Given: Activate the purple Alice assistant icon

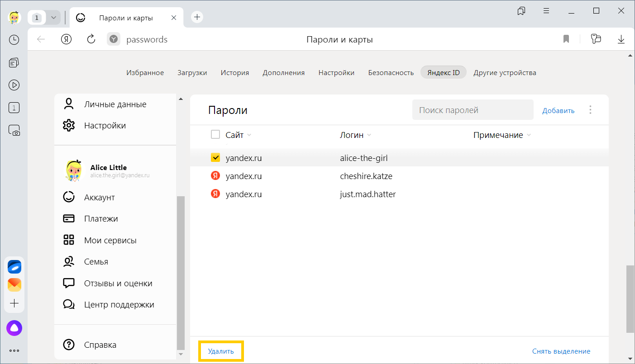Looking at the screenshot, I should pyautogui.click(x=14, y=328).
